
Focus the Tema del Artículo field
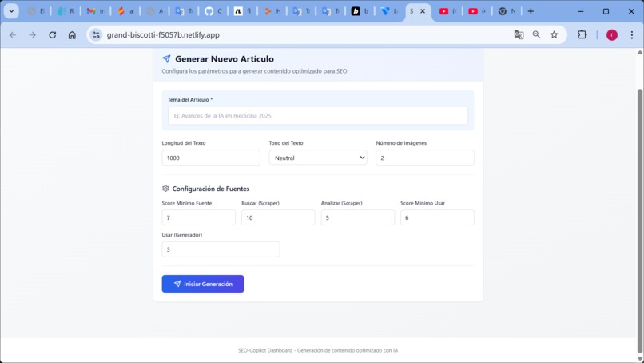pos(318,115)
